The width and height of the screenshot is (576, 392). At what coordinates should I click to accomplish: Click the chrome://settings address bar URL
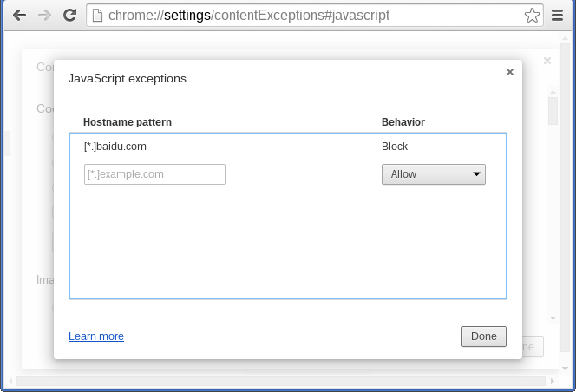click(x=249, y=16)
